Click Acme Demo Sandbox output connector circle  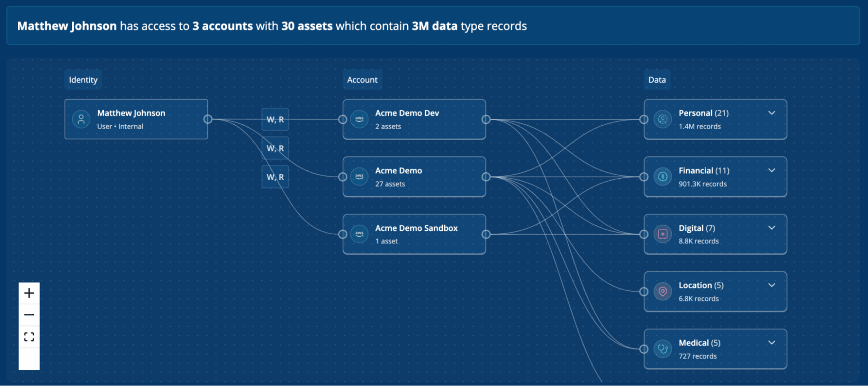[486, 234]
